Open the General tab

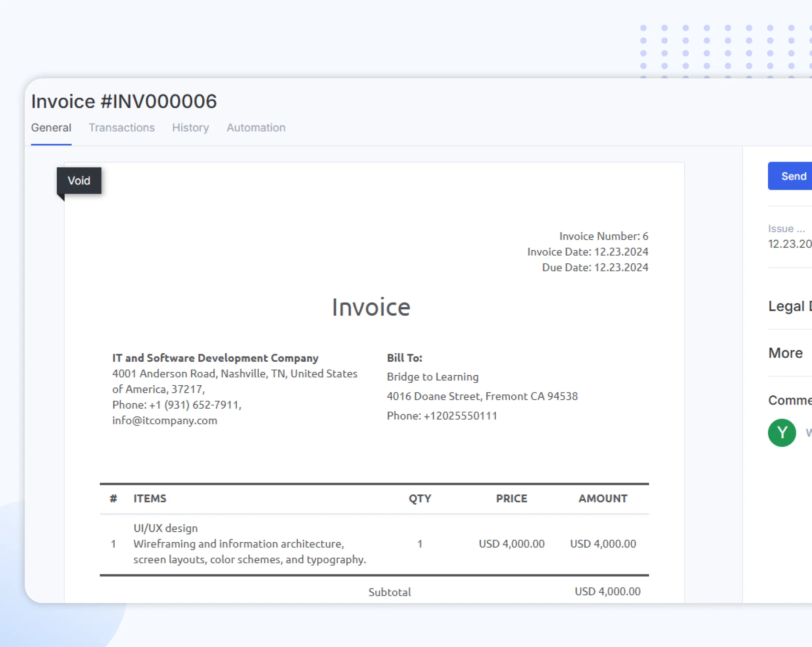[x=51, y=127]
